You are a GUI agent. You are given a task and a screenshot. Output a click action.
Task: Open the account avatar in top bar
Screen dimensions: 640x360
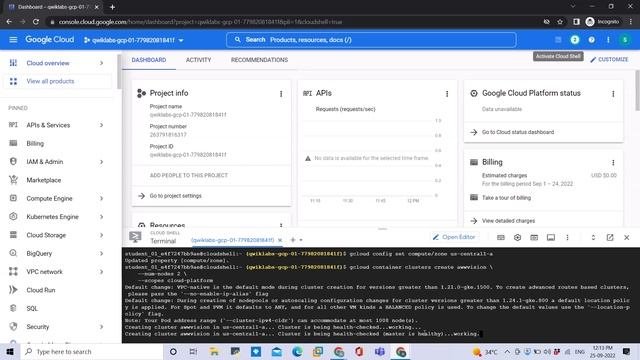click(x=625, y=40)
